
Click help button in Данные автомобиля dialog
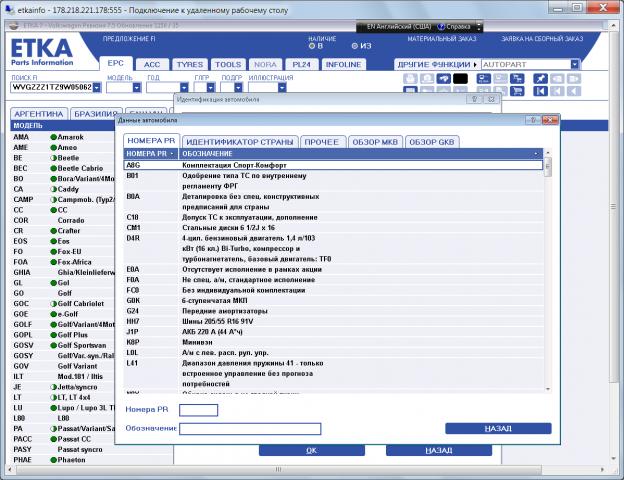532,120
